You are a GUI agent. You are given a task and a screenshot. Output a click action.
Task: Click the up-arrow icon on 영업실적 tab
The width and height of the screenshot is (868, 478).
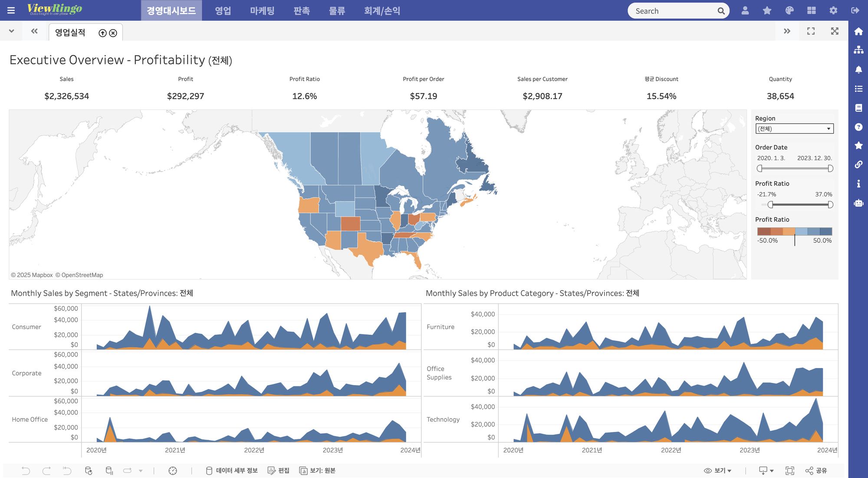(x=102, y=33)
